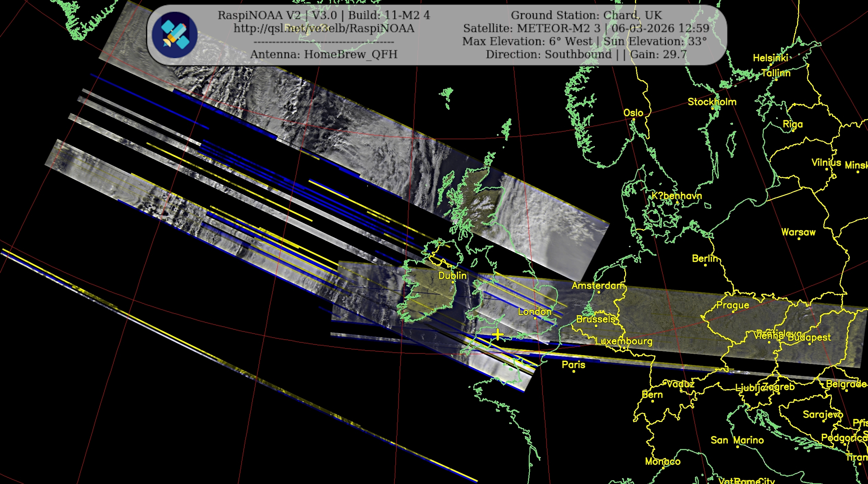Select the Helsinki city label
Viewport: 868px width, 484px height.
coord(770,58)
